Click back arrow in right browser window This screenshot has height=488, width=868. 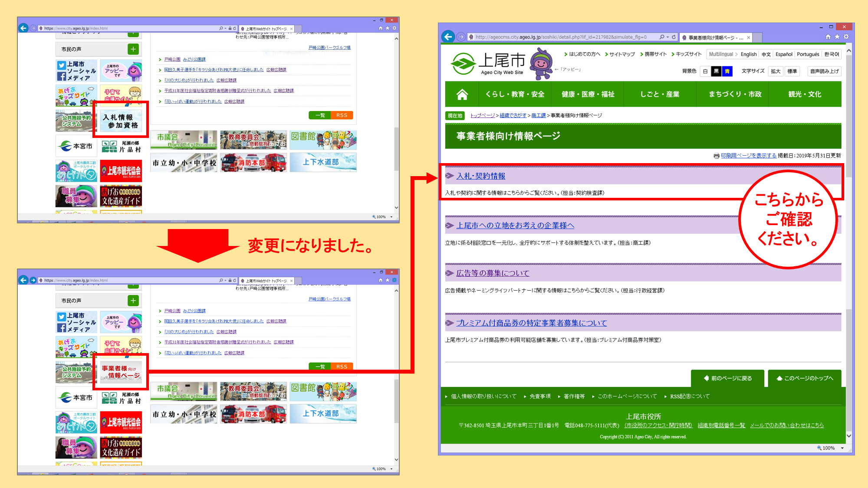point(448,37)
